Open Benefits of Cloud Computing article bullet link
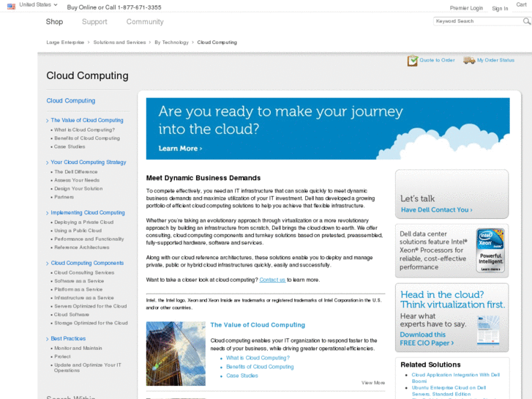The height and width of the screenshot is (399, 532). (260, 367)
